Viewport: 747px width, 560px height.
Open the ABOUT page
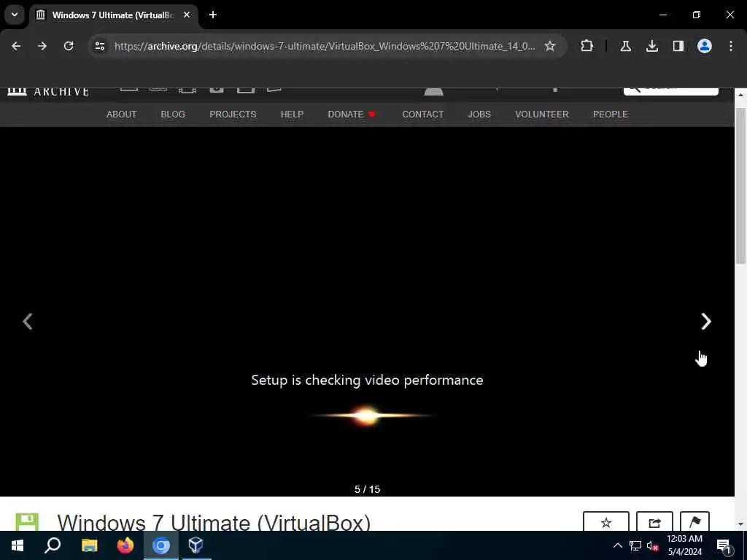click(122, 114)
